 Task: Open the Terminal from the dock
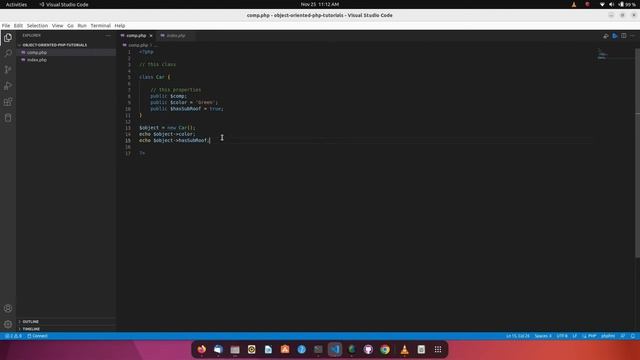[x=318, y=349]
